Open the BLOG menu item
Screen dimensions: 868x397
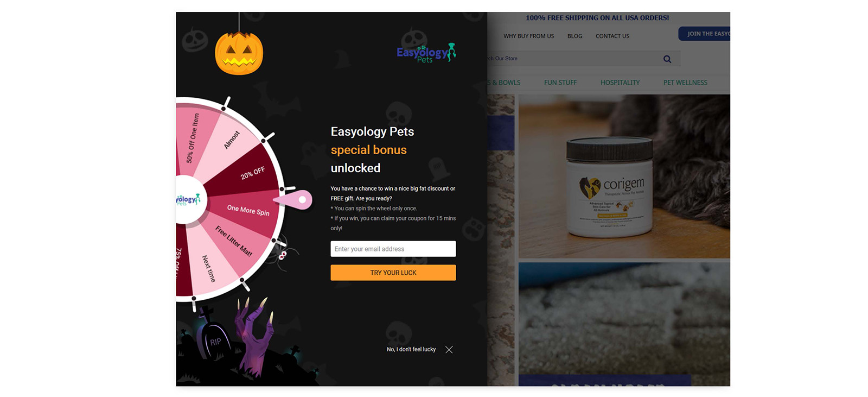coord(575,36)
